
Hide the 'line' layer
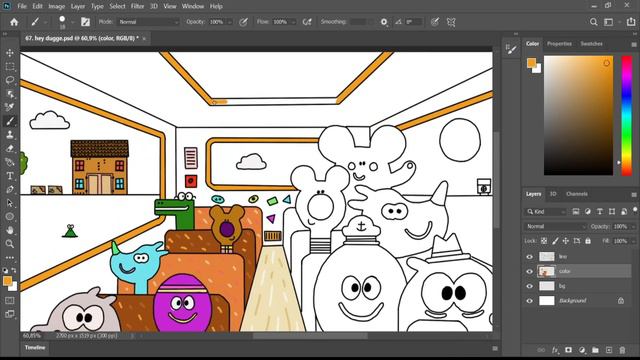[529, 257]
